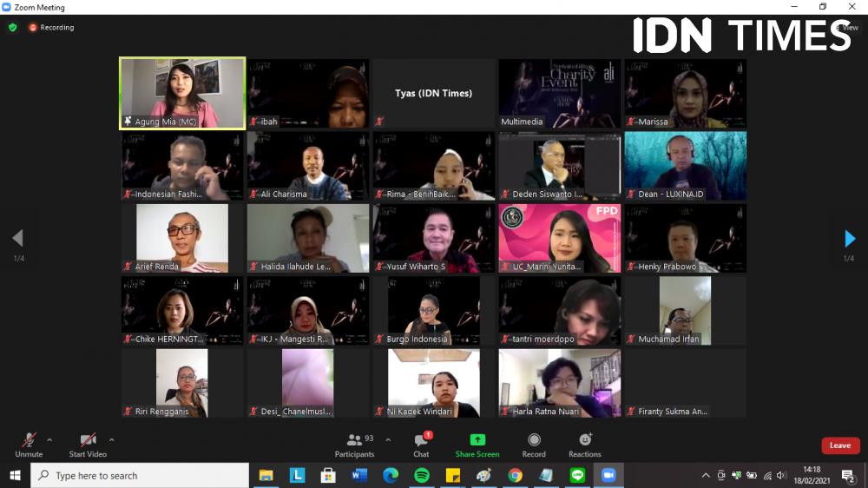
Task: Open Microsoft Store from taskbar
Action: pyautogui.click(x=328, y=475)
